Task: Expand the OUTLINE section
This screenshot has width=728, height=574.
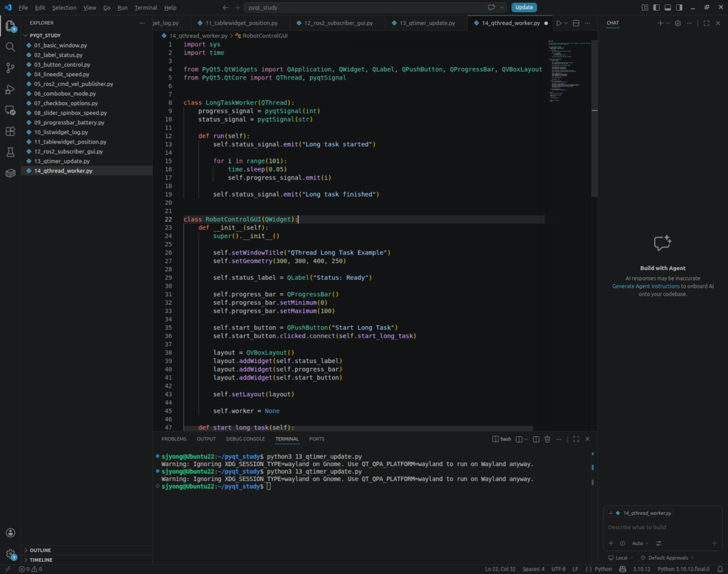Action: point(87,551)
